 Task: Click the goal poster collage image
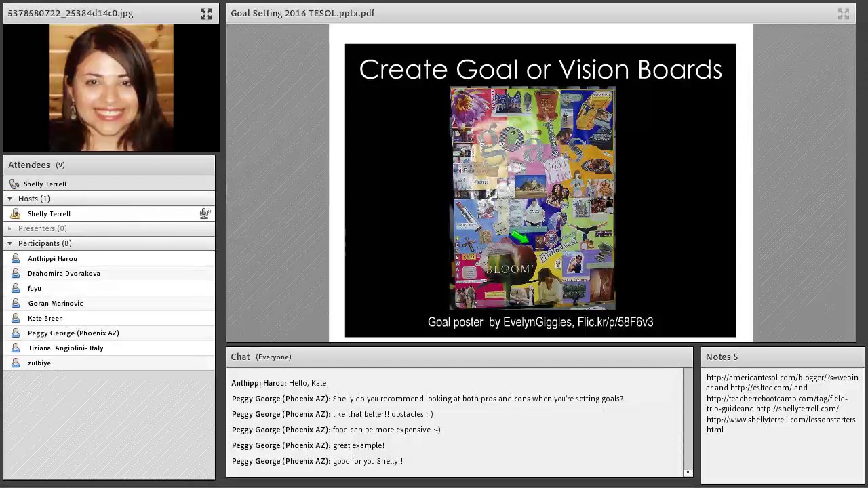coord(532,199)
